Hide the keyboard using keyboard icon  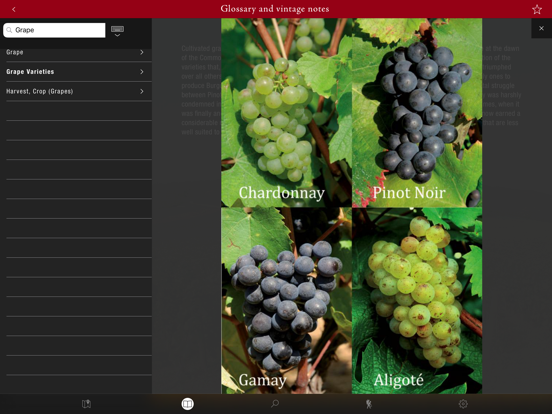point(117,31)
